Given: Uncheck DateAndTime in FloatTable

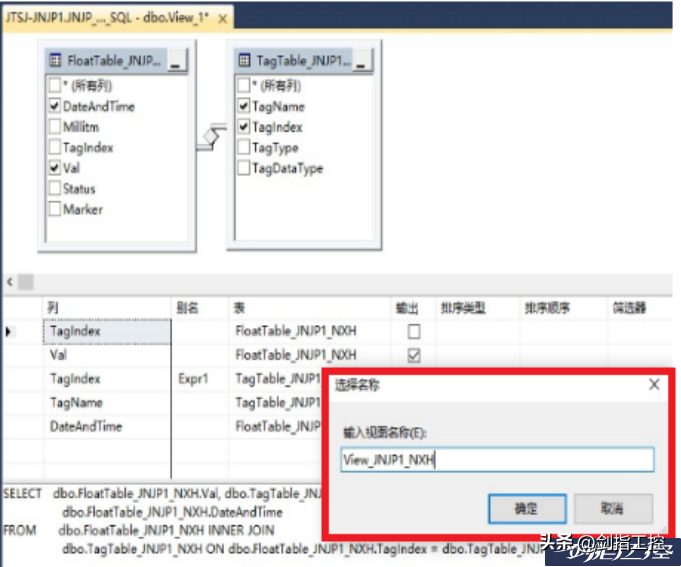Looking at the screenshot, I should 55,106.
